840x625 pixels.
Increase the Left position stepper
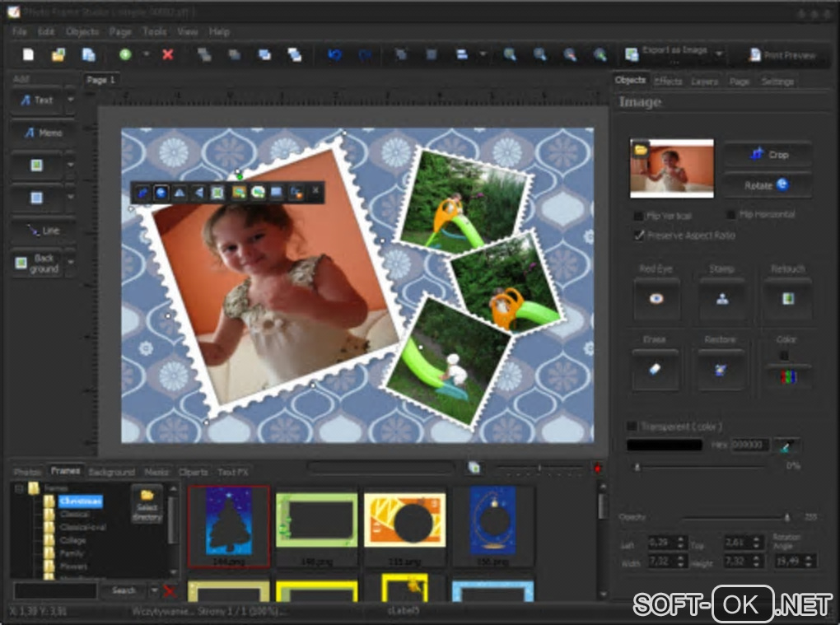coord(680,540)
